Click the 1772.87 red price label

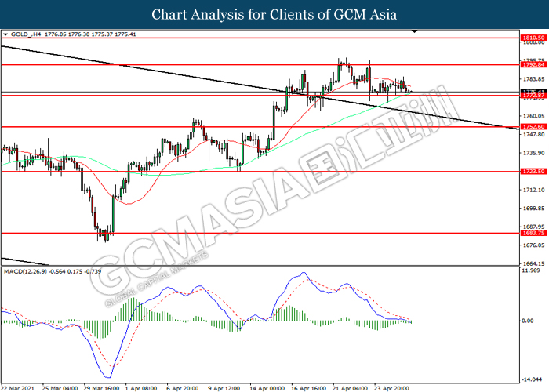tap(533, 95)
